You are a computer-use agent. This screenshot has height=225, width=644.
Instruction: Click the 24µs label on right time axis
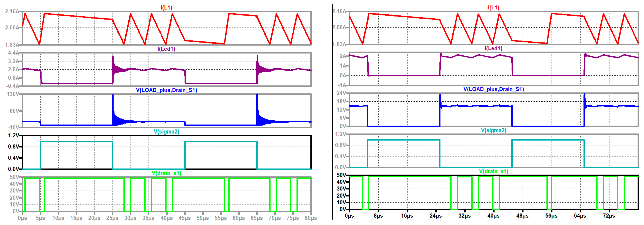[436, 216]
